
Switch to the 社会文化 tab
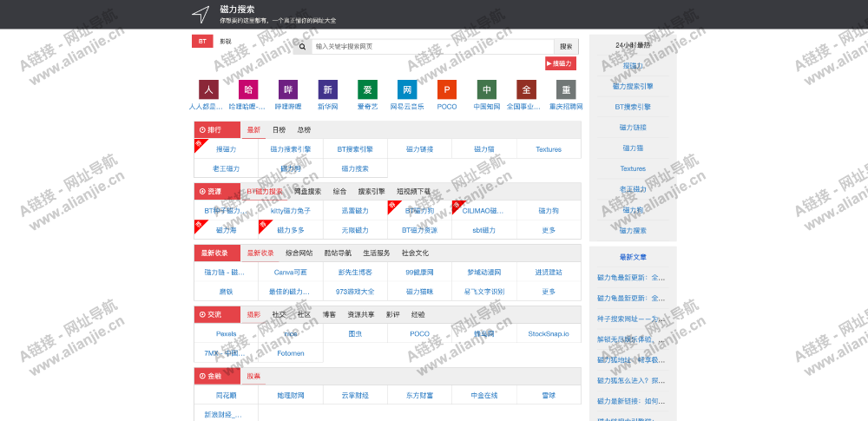tap(415, 253)
